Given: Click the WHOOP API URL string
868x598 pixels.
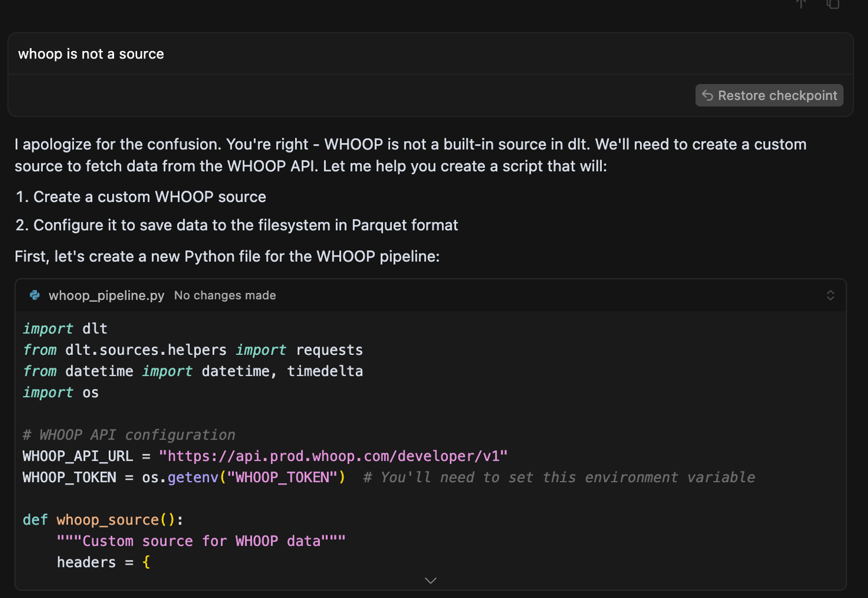Looking at the screenshot, I should 333,456.
